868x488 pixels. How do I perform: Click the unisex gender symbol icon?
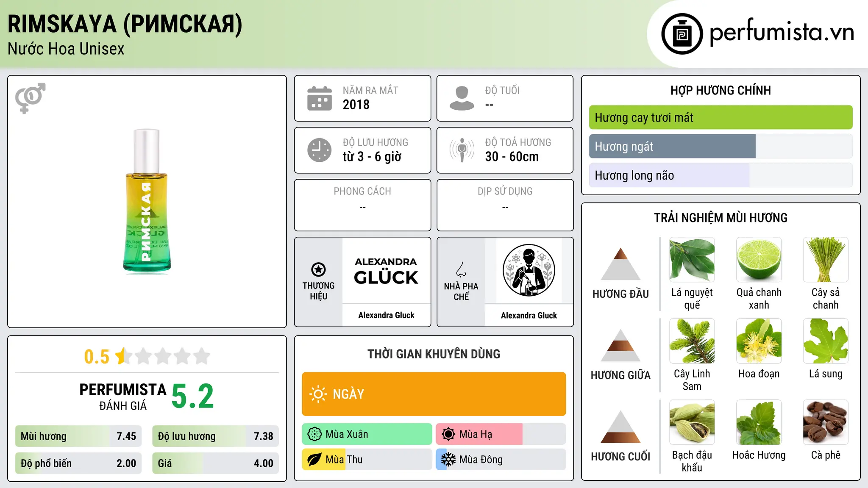click(30, 98)
